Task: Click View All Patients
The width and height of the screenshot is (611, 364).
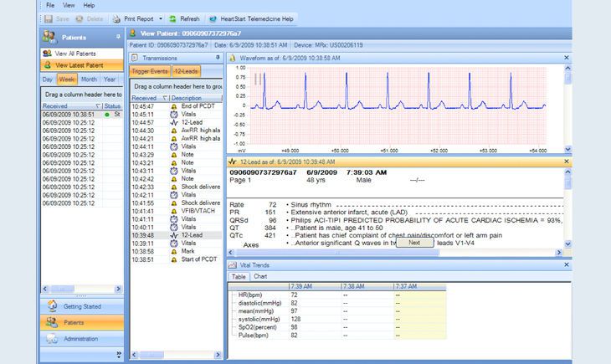Action: point(75,53)
